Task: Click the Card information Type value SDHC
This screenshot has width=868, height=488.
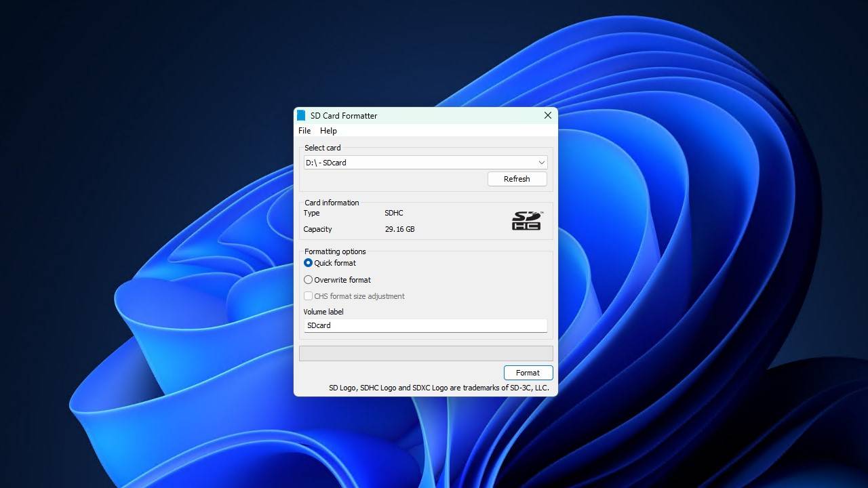Action: tap(392, 213)
